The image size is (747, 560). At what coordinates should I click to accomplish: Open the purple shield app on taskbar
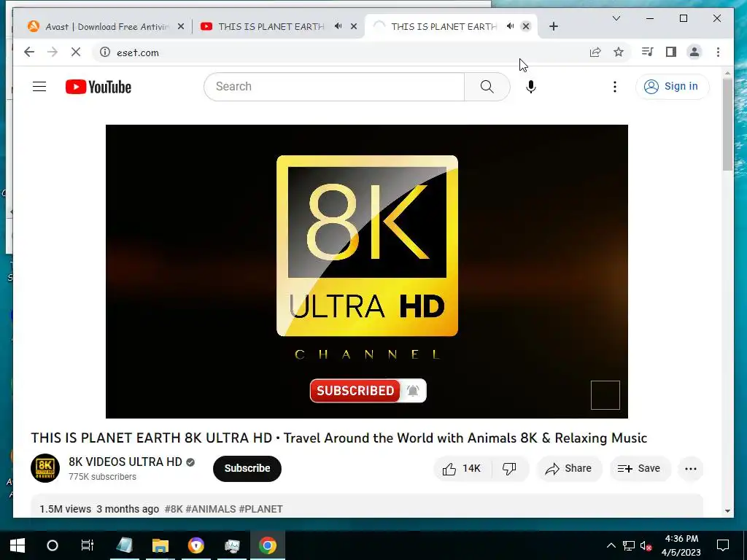click(x=196, y=545)
